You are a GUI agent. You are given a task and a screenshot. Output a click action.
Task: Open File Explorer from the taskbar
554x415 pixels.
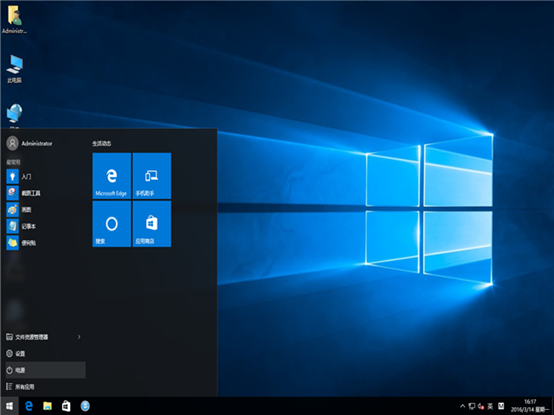click(x=47, y=406)
